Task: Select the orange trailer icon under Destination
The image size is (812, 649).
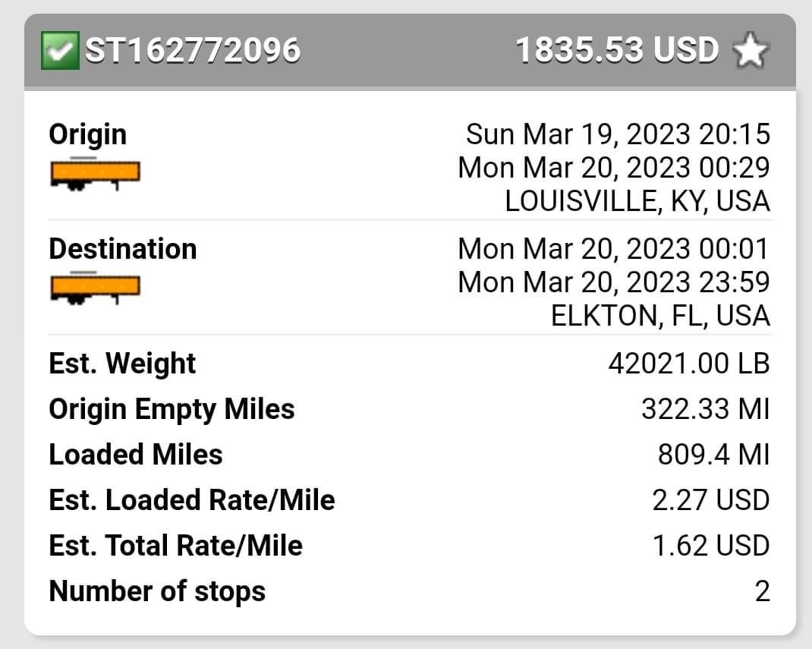Action: (96, 288)
